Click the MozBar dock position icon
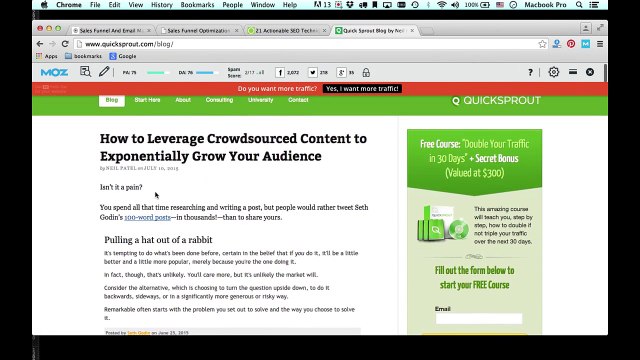 pyautogui.click(x=573, y=72)
